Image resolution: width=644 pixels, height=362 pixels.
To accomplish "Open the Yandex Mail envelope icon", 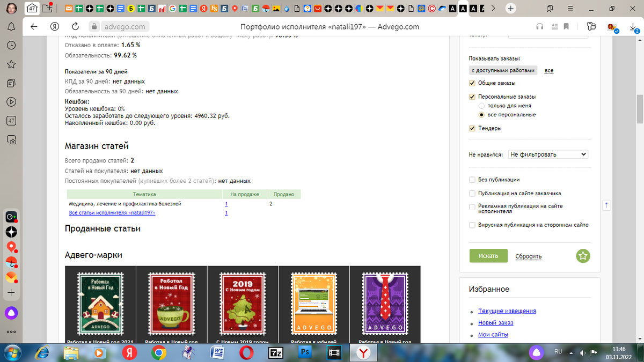I will tap(11, 277).
